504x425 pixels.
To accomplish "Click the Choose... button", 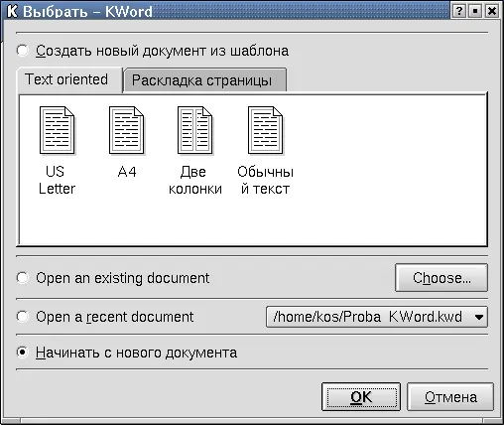I will coord(441,278).
